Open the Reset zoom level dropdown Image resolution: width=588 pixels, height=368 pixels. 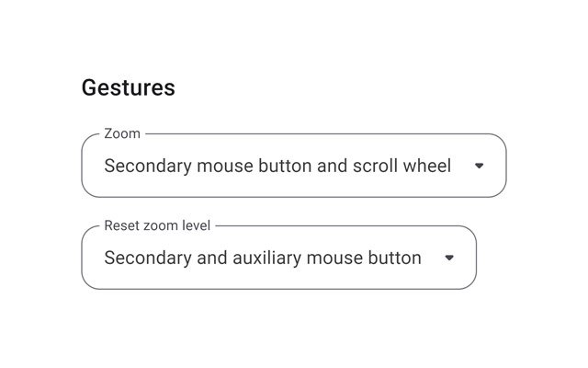click(x=278, y=258)
